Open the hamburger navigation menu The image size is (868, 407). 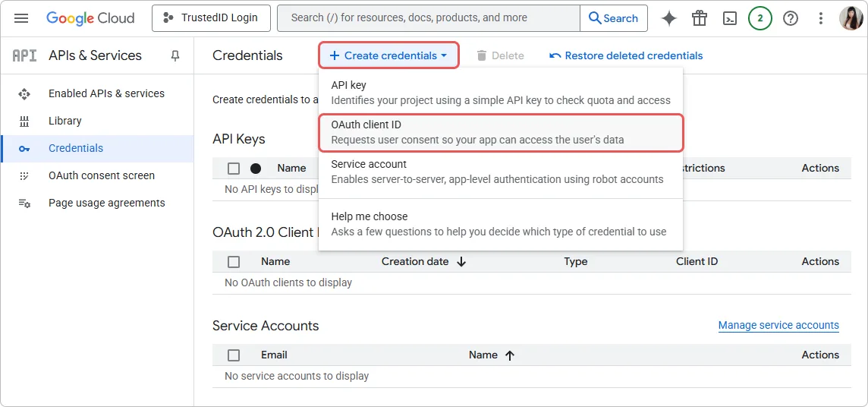[21, 18]
